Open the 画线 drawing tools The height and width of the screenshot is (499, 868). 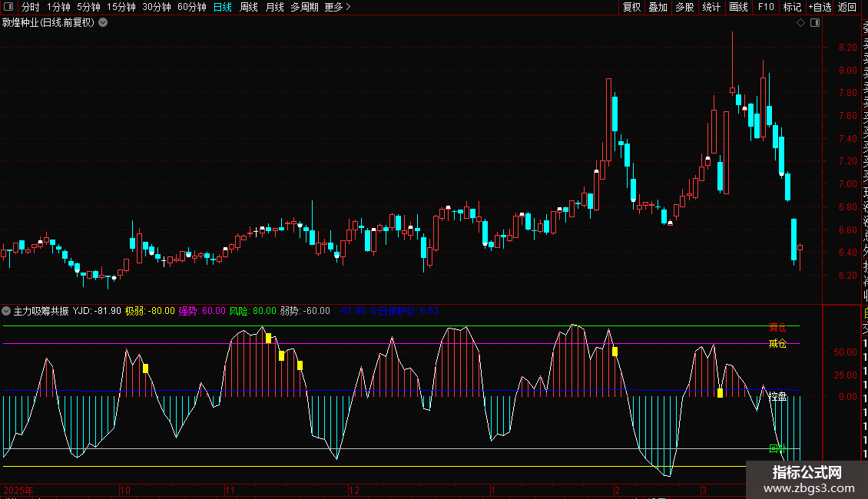(x=738, y=7)
